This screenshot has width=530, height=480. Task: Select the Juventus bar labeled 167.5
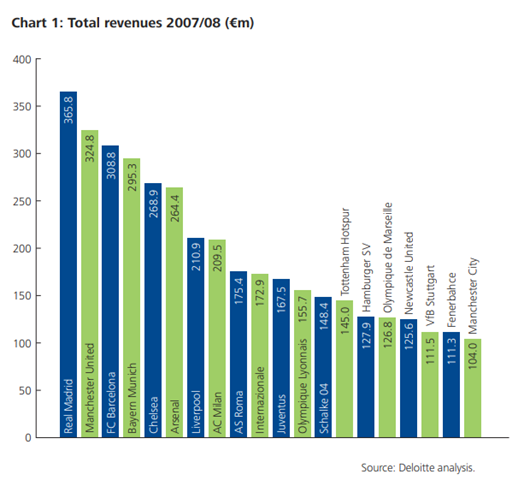[281, 358]
